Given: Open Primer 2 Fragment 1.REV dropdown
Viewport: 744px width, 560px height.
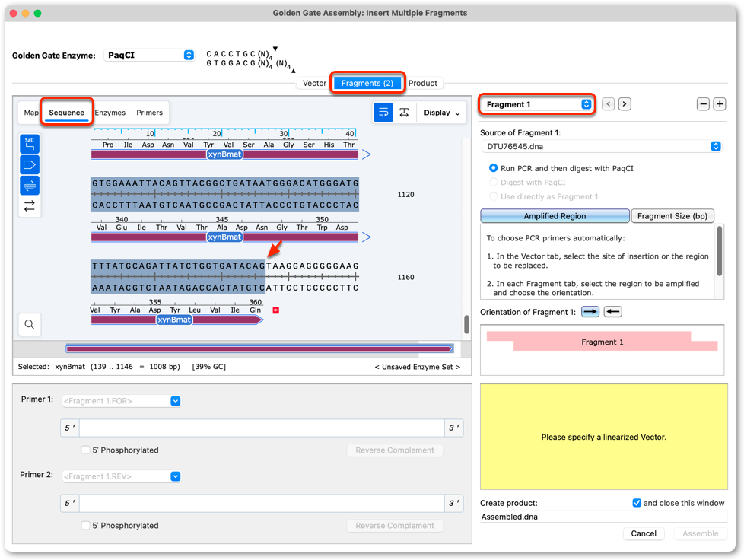Looking at the screenshot, I should 122,476.
